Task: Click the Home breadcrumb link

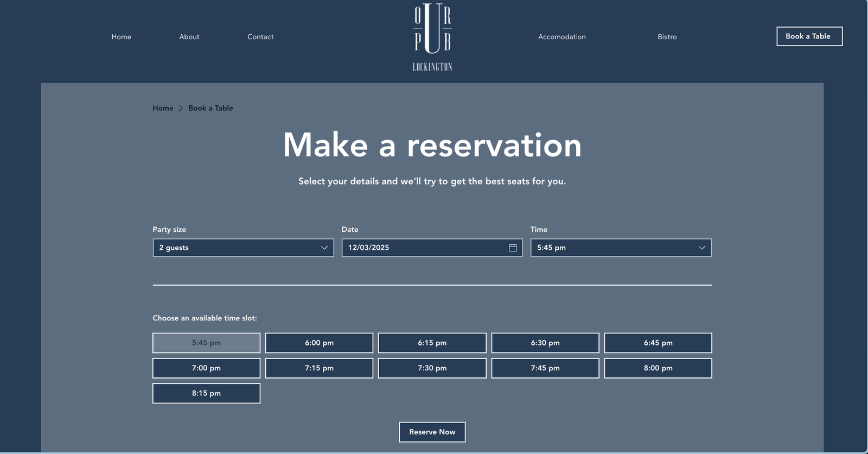Action: (163, 108)
